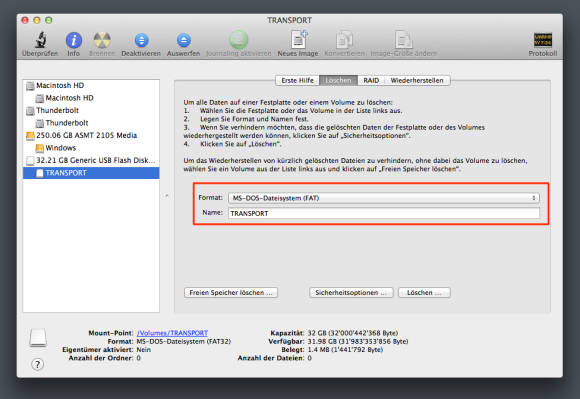Click the Löschen… erase button
The height and width of the screenshot is (399, 580).
(424, 293)
